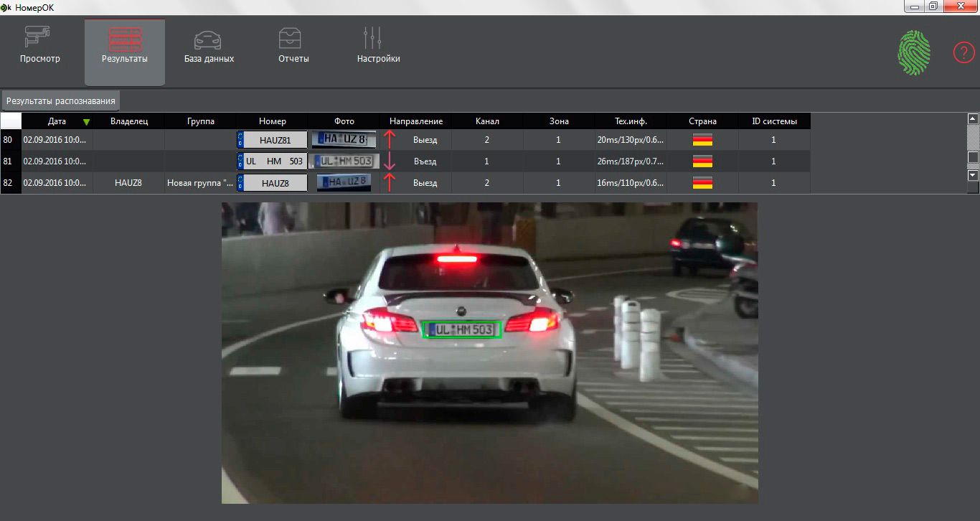Open help via red question mark

click(x=963, y=52)
